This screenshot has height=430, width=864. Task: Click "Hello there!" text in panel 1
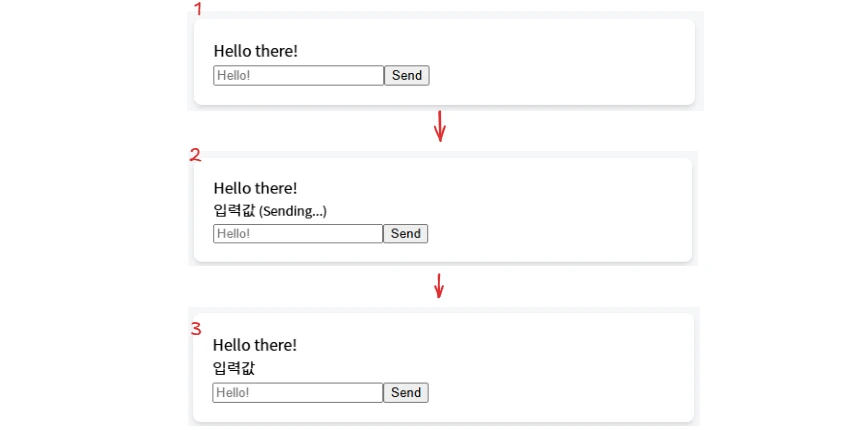pyautogui.click(x=256, y=51)
